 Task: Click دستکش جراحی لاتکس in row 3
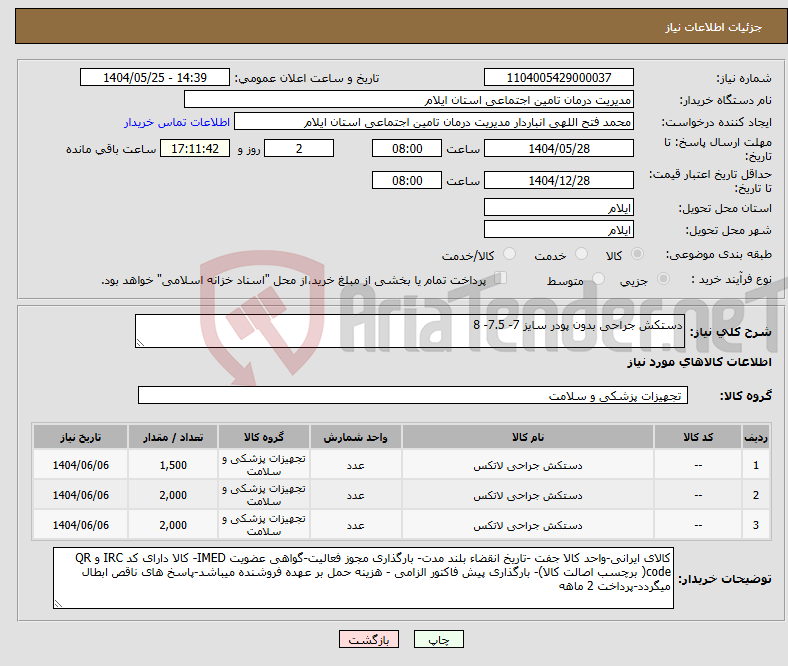[528, 525]
